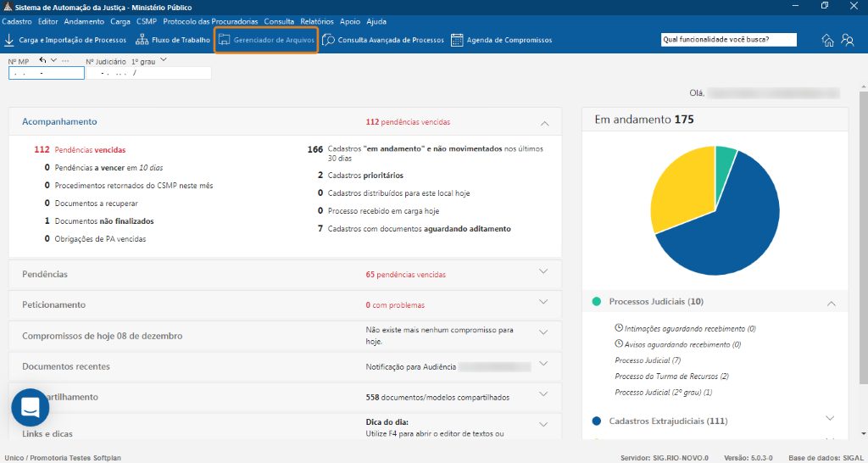This screenshot has width=868, height=463.
Task: Open the Editor menu
Action: pyautogui.click(x=48, y=21)
